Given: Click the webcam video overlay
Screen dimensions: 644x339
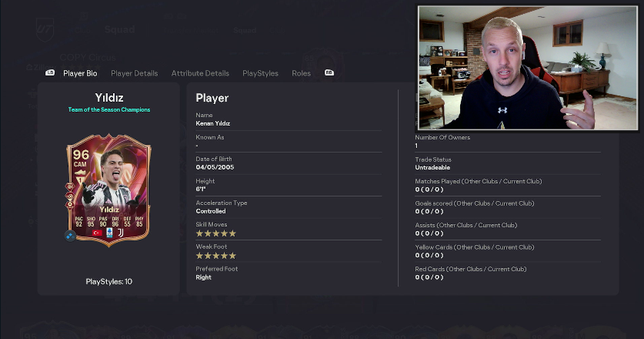Looking at the screenshot, I should (x=528, y=68).
